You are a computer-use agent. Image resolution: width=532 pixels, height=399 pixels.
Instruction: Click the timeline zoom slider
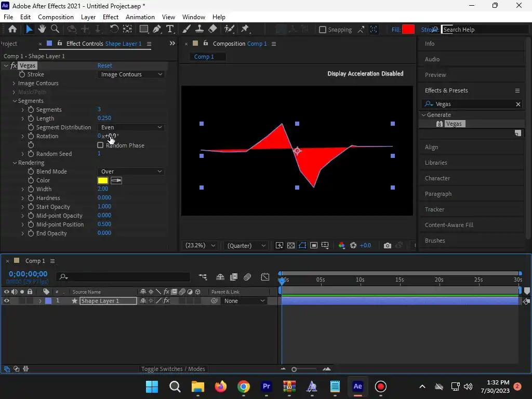[294, 369]
